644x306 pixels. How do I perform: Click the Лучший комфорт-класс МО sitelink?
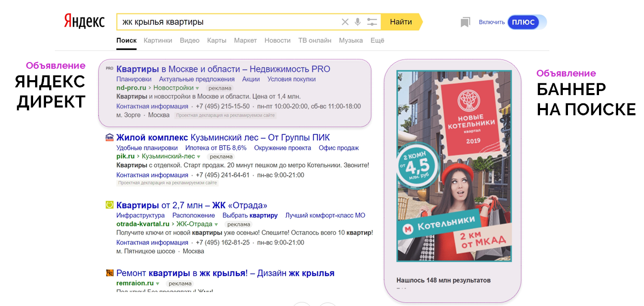click(x=325, y=216)
